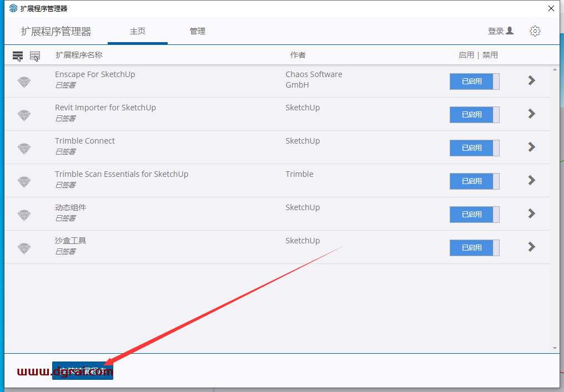Click the scrollbar down arrow

tap(555, 348)
